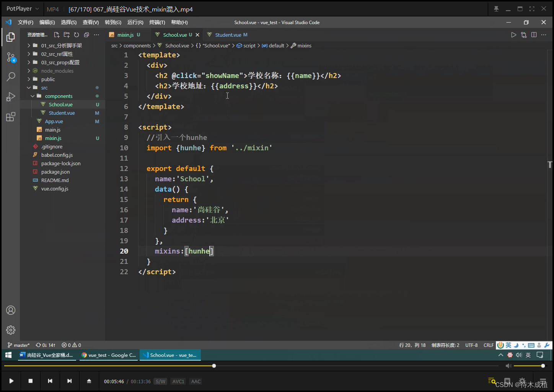Skip to the previous file in PotPlayer
This screenshot has height=392, width=554.
click(x=50, y=381)
